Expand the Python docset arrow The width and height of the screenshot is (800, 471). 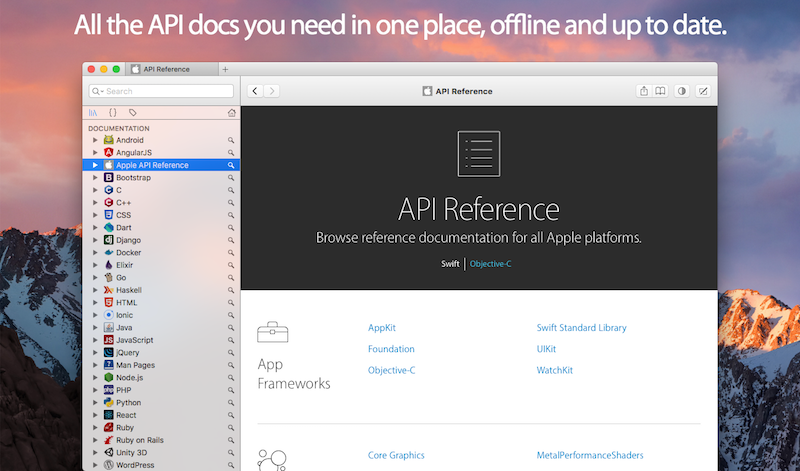(95, 403)
